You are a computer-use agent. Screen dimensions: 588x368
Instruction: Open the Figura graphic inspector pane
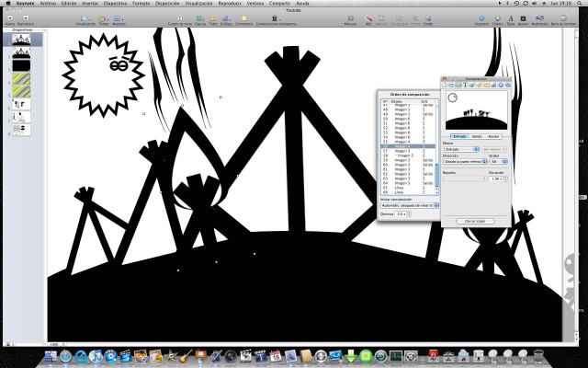point(472,86)
